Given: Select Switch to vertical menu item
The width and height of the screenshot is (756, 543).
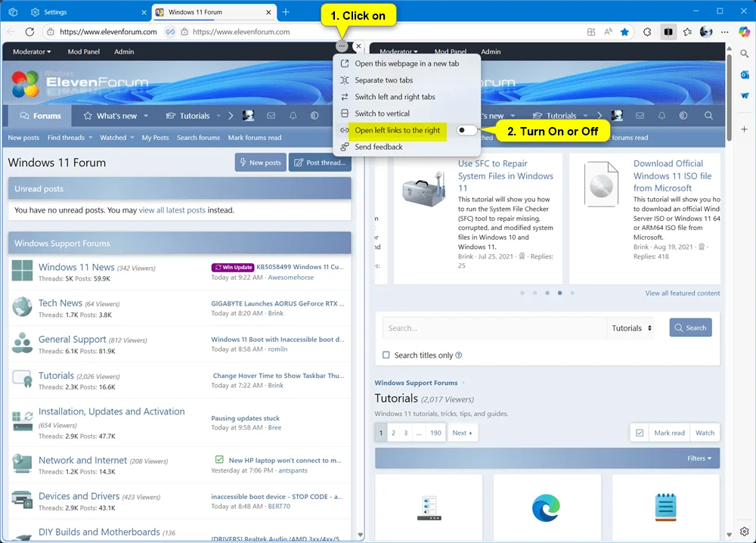Looking at the screenshot, I should point(407,113).
